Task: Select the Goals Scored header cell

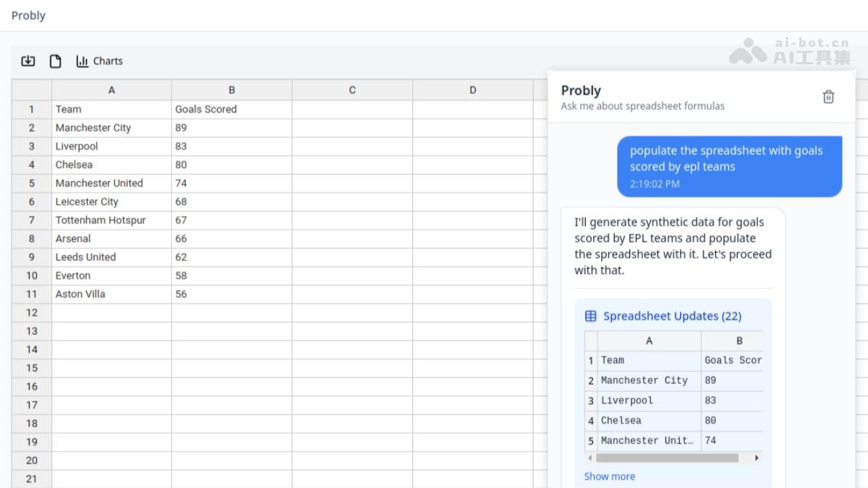Action: click(231, 109)
